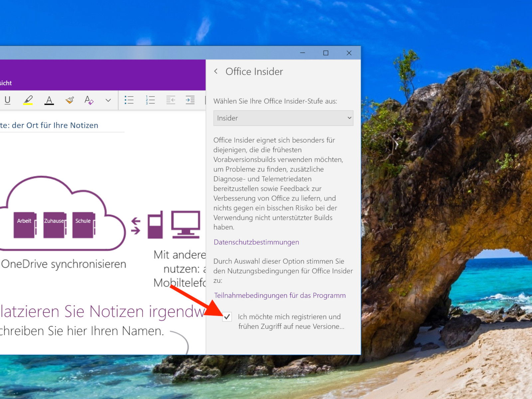This screenshot has height=399, width=532.
Task: Select the format painter brush
Action: point(69,100)
